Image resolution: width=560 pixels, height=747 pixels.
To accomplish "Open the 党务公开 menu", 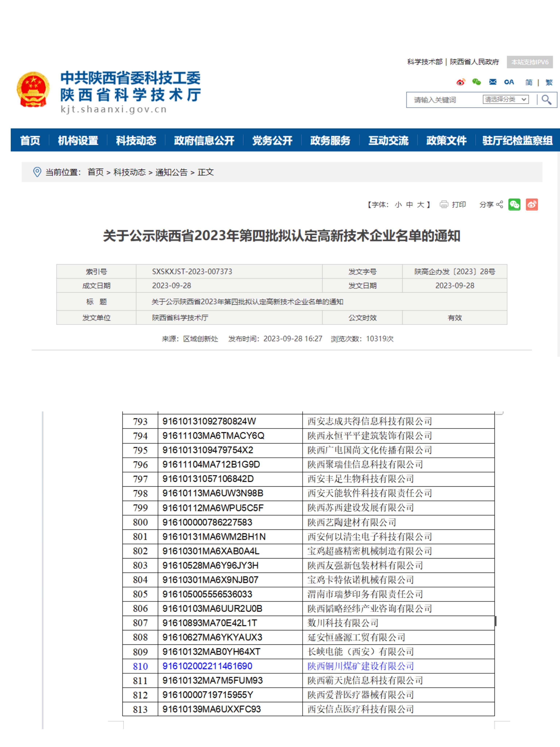I will [272, 140].
